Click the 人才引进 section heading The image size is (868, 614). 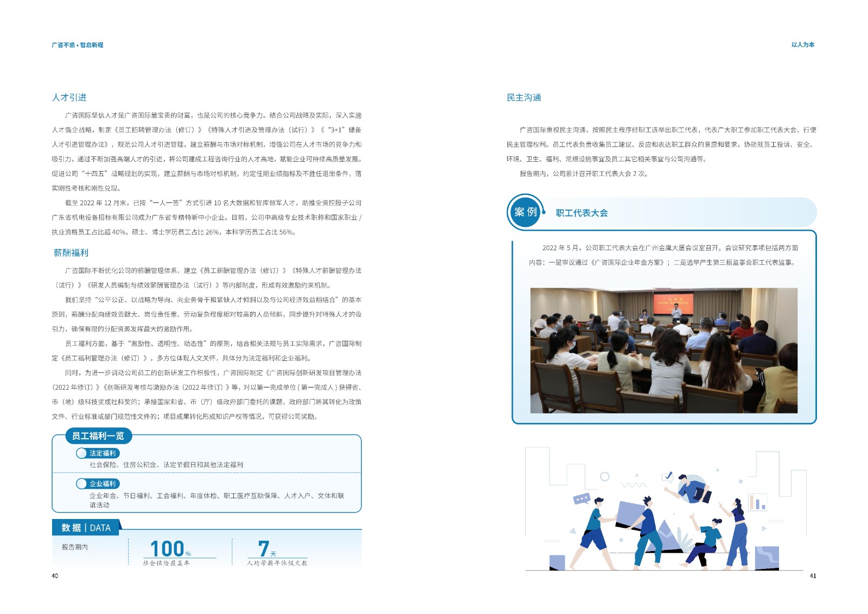[x=69, y=98]
